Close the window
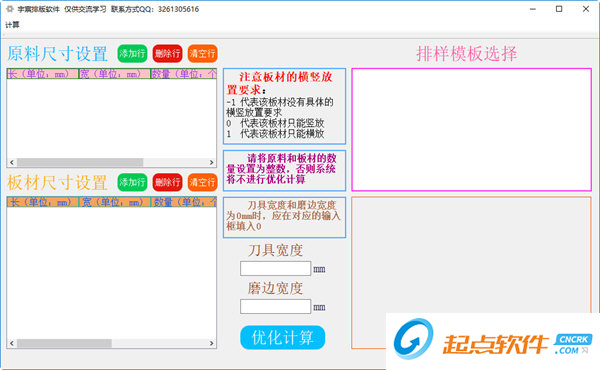Screen dimensions: 600x370 tap(586, 9)
